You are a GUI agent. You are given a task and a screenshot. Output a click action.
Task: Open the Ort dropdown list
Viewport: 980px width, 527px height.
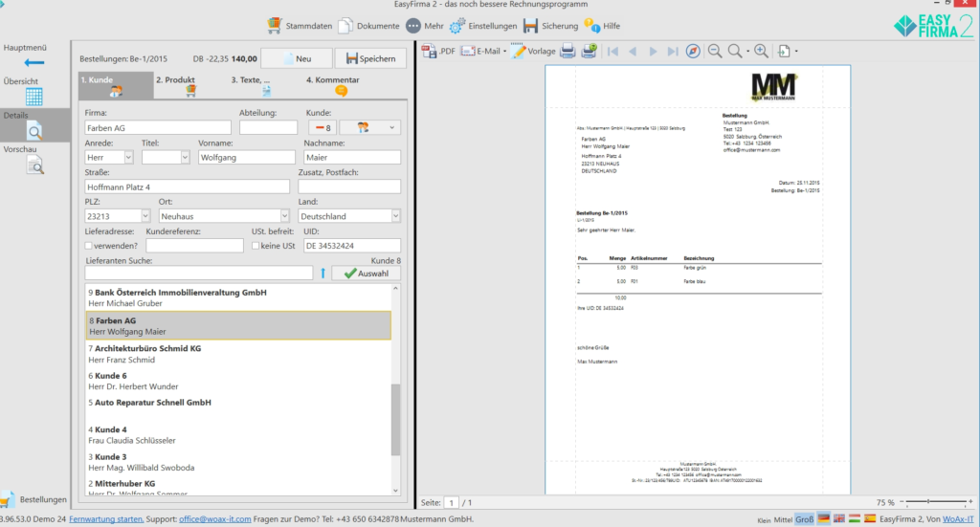click(x=284, y=216)
